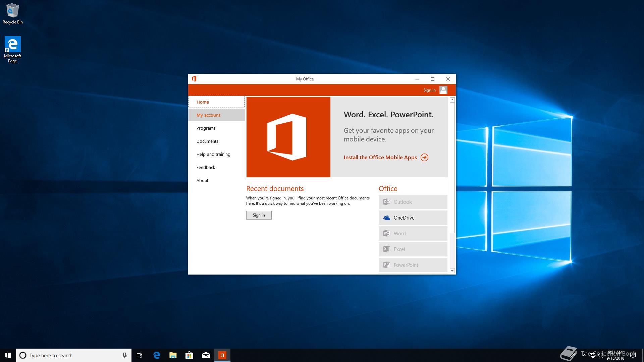Open the Programs section

206,128
